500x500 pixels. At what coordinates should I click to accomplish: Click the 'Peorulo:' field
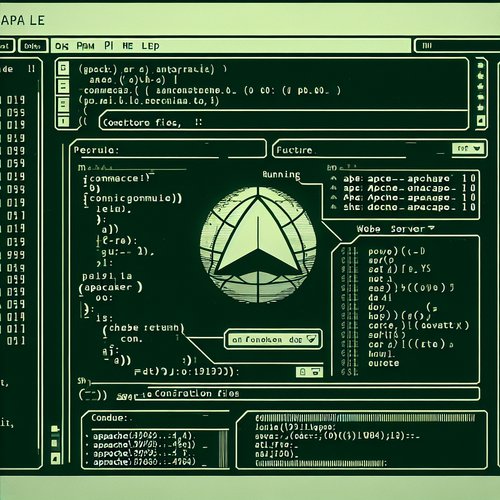[168, 149]
